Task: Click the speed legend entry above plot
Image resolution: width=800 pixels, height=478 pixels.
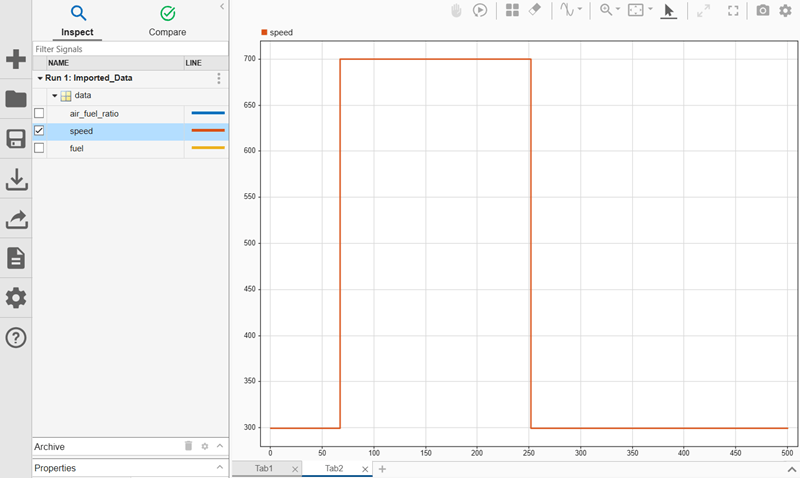Action: pyautogui.click(x=277, y=33)
